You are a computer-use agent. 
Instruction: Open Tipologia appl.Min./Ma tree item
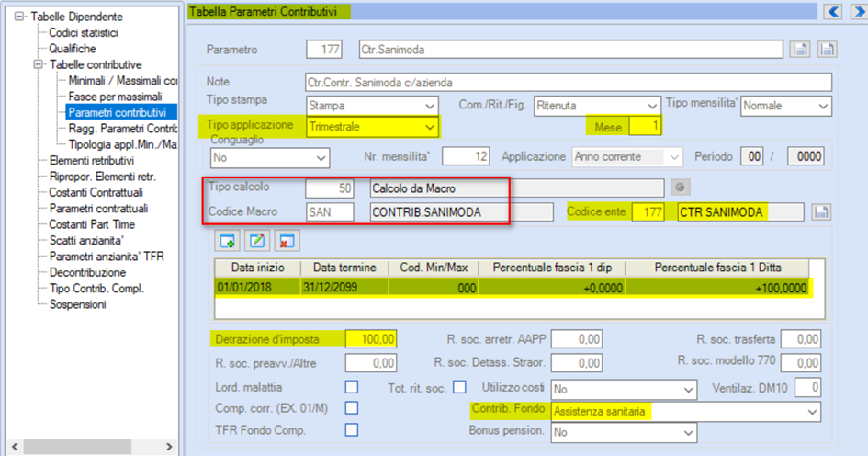coord(122,144)
